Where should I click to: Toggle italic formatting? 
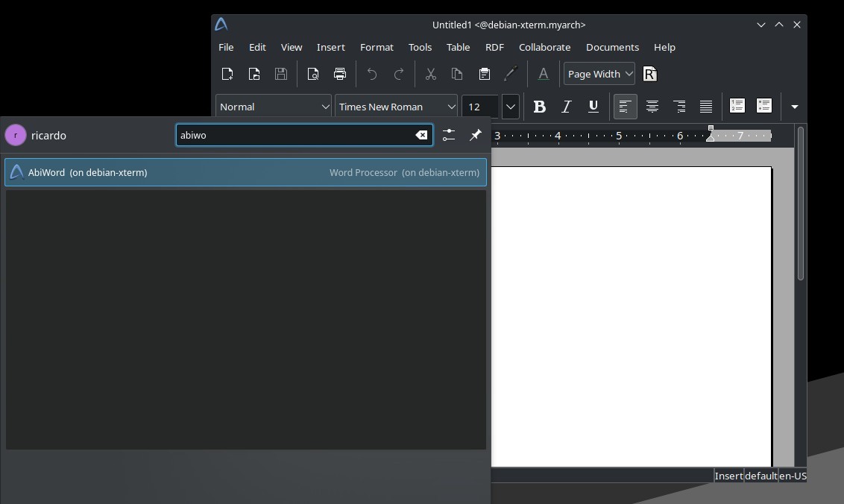566,107
